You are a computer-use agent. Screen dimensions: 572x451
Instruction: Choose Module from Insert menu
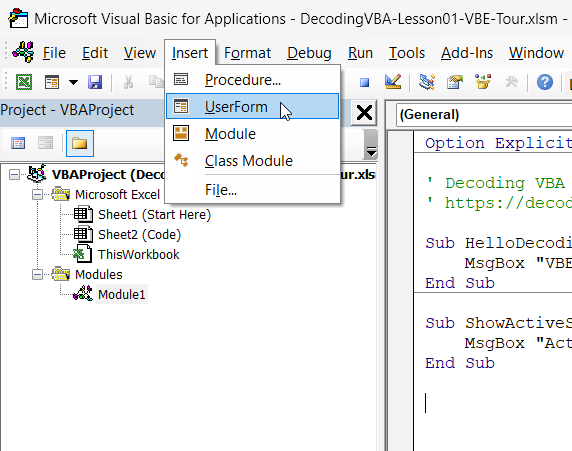[x=252, y=134]
